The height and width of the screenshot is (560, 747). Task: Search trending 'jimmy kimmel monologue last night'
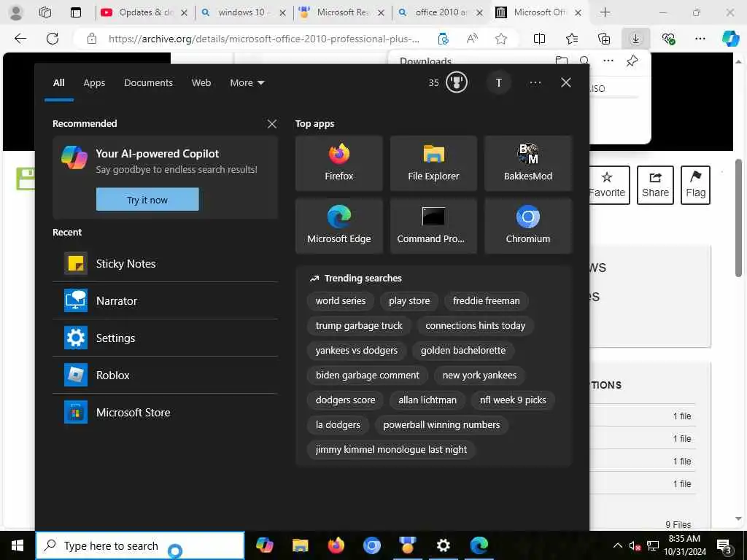click(x=391, y=449)
